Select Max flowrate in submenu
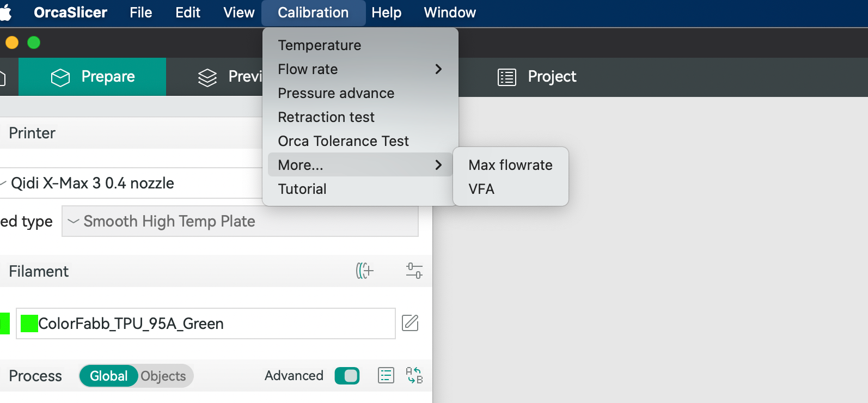 [510, 165]
